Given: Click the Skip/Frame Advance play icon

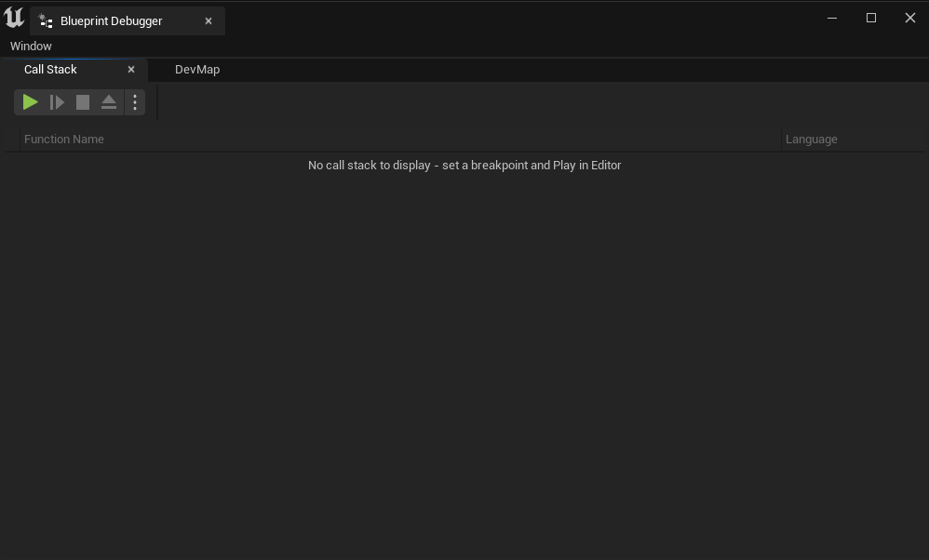Looking at the screenshot, I should 57,102.
